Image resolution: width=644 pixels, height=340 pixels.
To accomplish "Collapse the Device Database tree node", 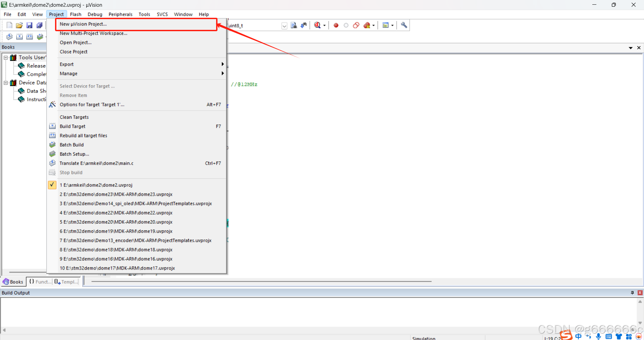I will (6, 83).
